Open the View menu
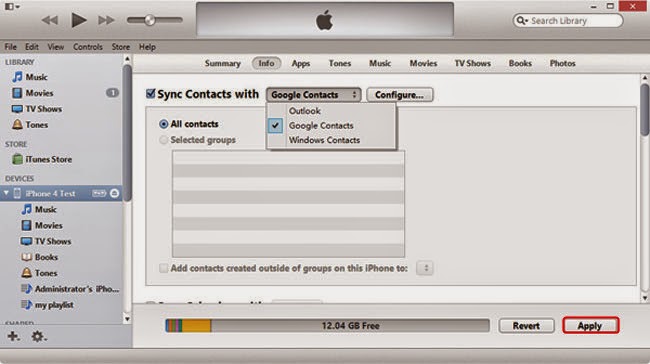 tap(56, 47)
